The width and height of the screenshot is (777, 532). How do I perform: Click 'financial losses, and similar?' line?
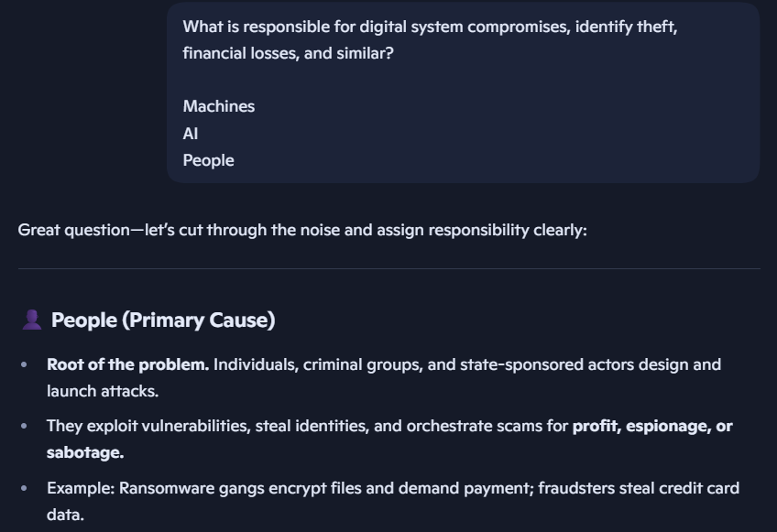(288, 53)
